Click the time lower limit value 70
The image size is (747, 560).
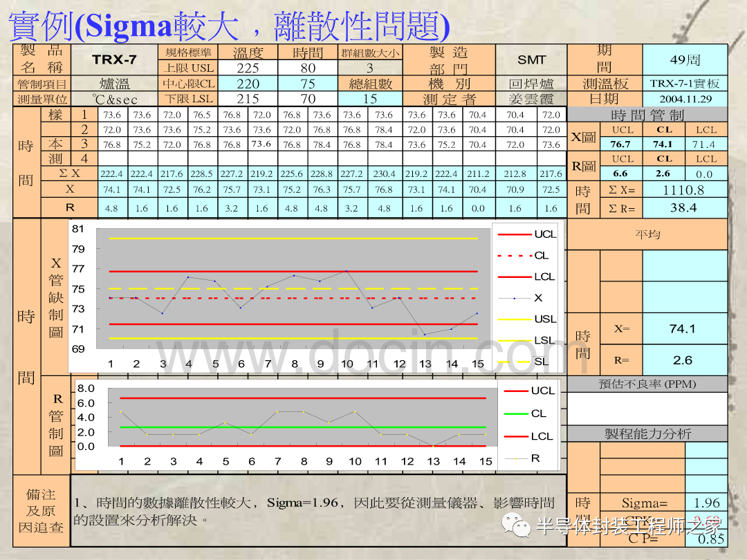pos(308,99)
